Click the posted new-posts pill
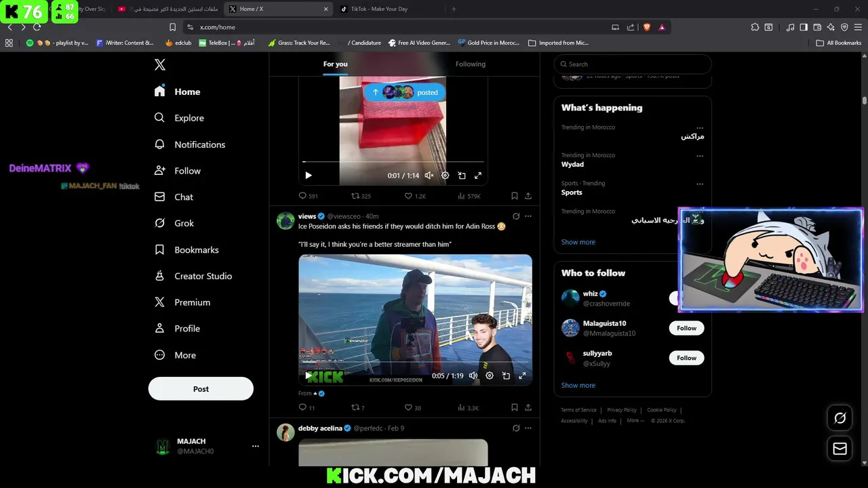 point(405,92)
